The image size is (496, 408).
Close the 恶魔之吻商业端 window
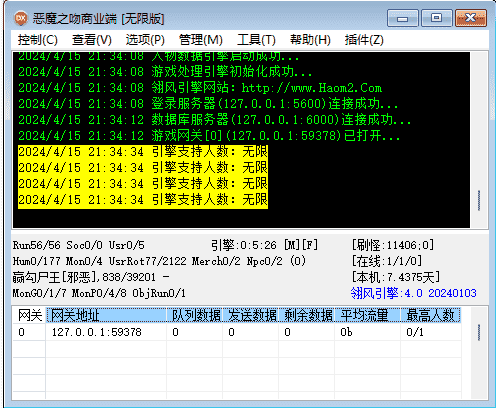pos(471,18)
